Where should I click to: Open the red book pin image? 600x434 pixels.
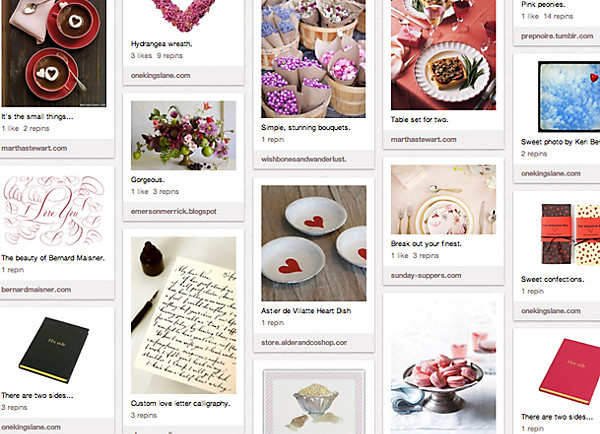pyautogui.click(x=569, y=371)
